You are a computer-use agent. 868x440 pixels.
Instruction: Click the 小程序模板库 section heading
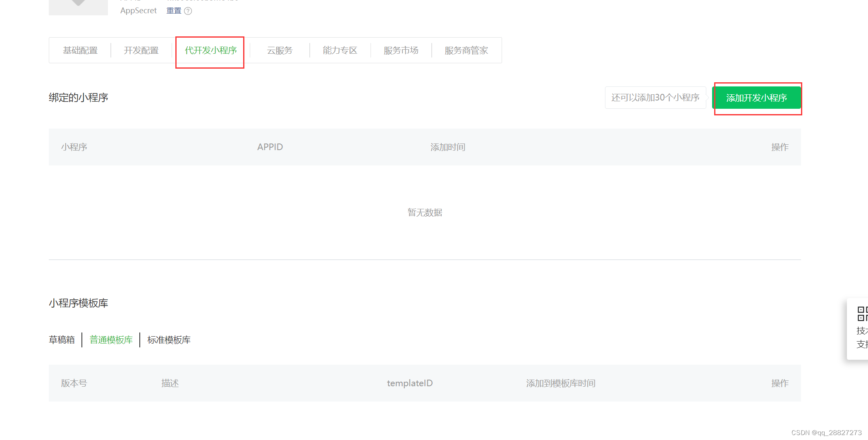(x=79, y=303)
